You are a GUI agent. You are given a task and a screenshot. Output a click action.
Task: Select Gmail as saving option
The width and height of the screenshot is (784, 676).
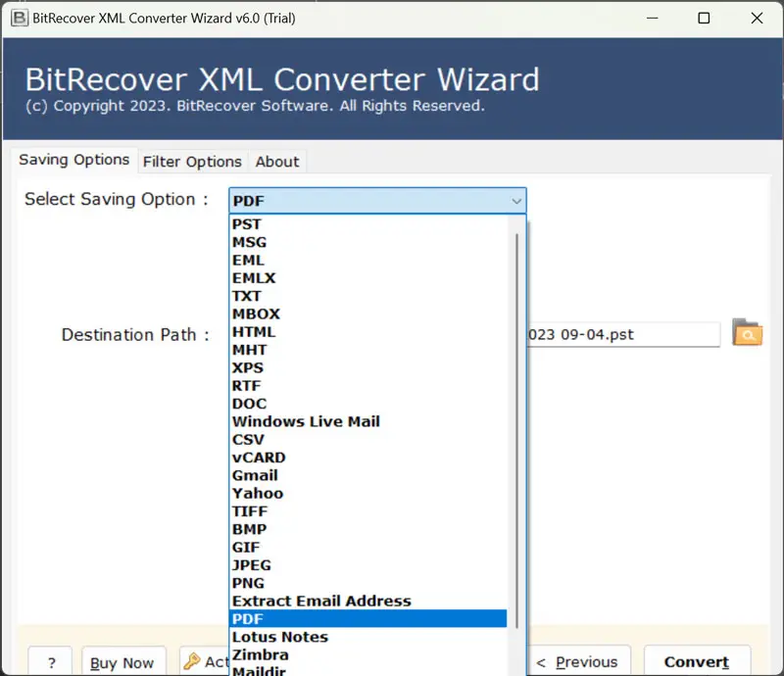pyautogui.click(x=368, y=475)
